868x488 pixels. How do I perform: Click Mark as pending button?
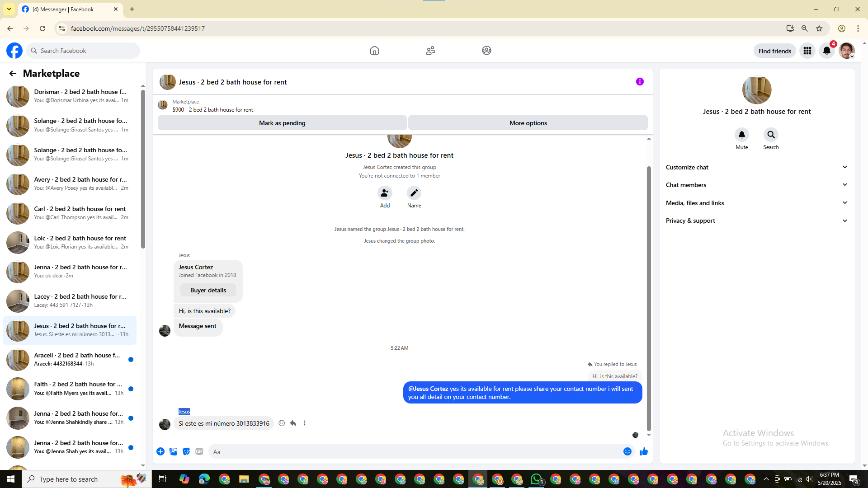click(282, 123)
